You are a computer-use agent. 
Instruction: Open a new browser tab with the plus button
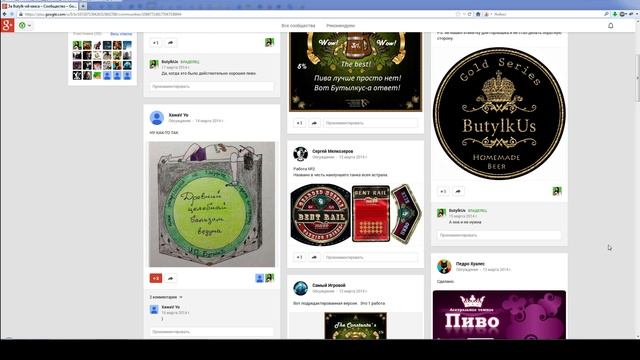coord(83,6)
